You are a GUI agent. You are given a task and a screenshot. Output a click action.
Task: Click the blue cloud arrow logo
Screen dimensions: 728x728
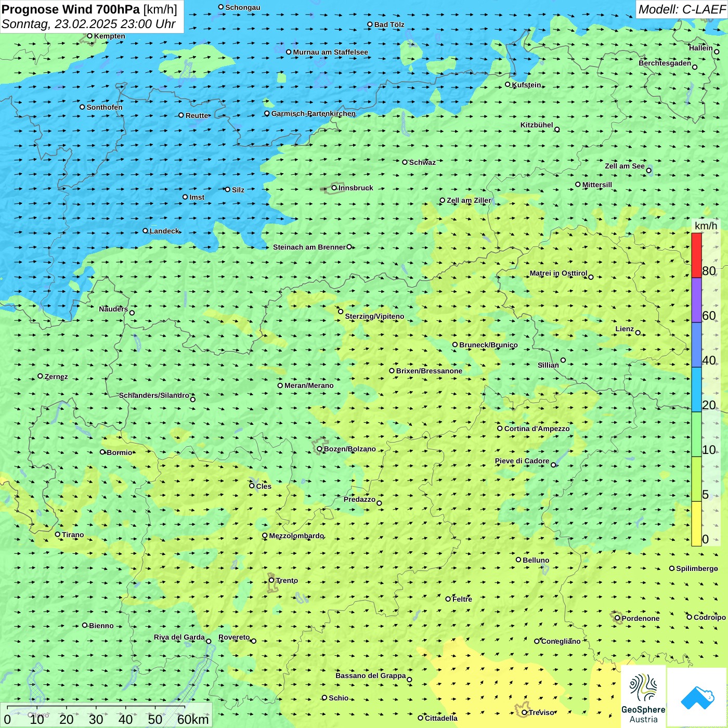pyautogui.click(x=697, y=697)
